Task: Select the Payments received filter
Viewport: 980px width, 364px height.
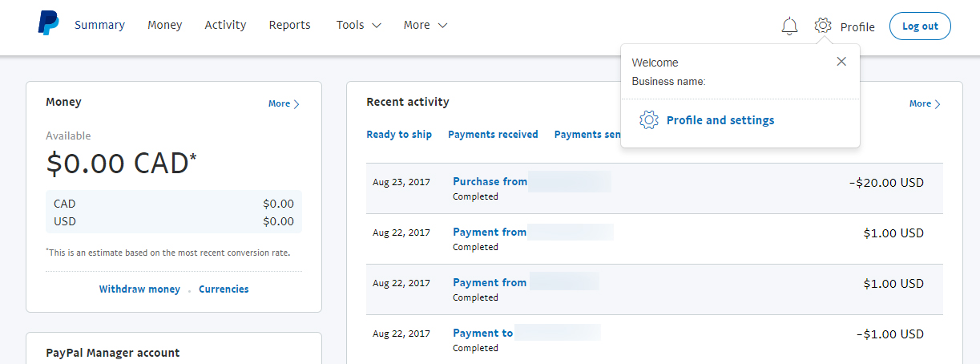Action: (493, 135)
